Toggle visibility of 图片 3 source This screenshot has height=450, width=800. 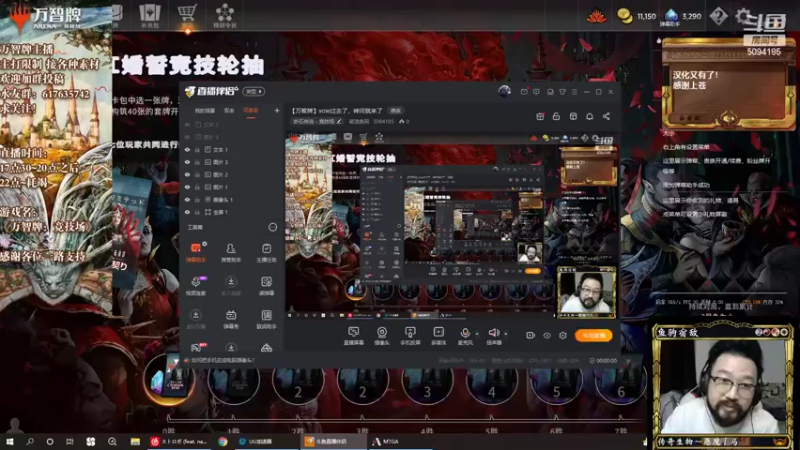click(187, 162)
